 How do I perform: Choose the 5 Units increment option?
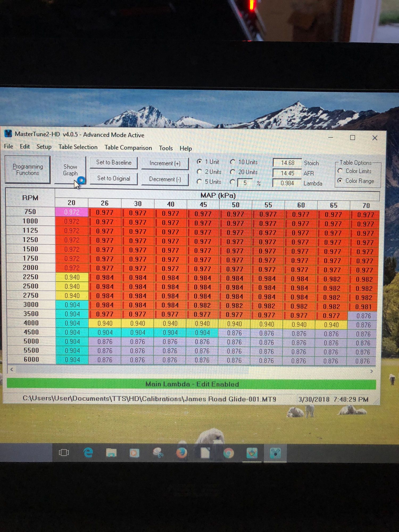(x=199, y=182)
